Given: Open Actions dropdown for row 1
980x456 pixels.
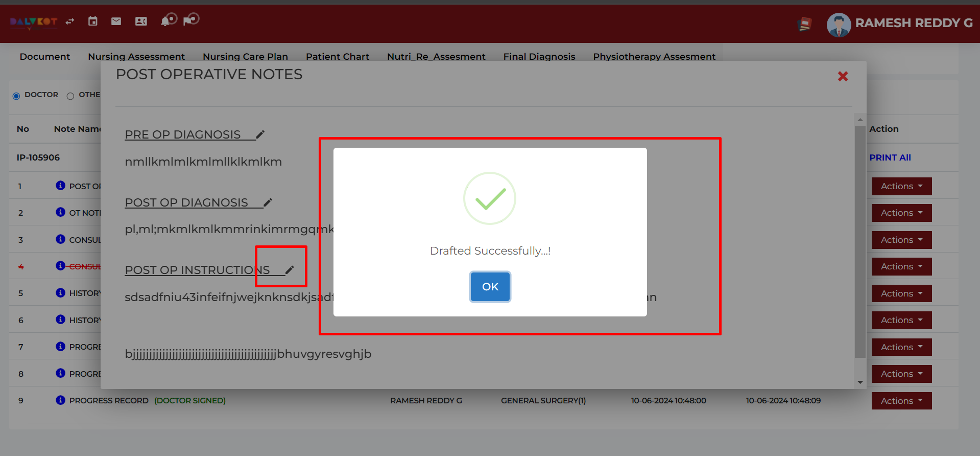Looking at the screenshot, I should (x=901, y=186).
